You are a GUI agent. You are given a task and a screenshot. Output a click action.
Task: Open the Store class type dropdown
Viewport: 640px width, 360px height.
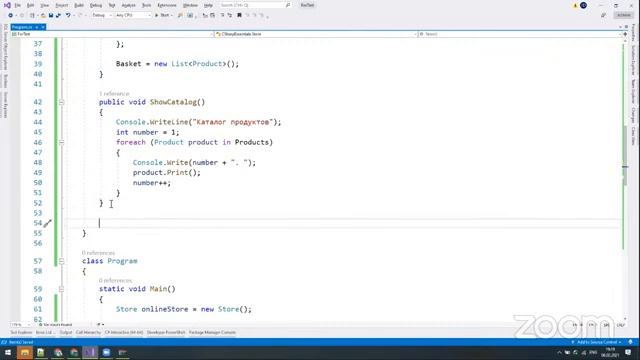tap(316, 34)
